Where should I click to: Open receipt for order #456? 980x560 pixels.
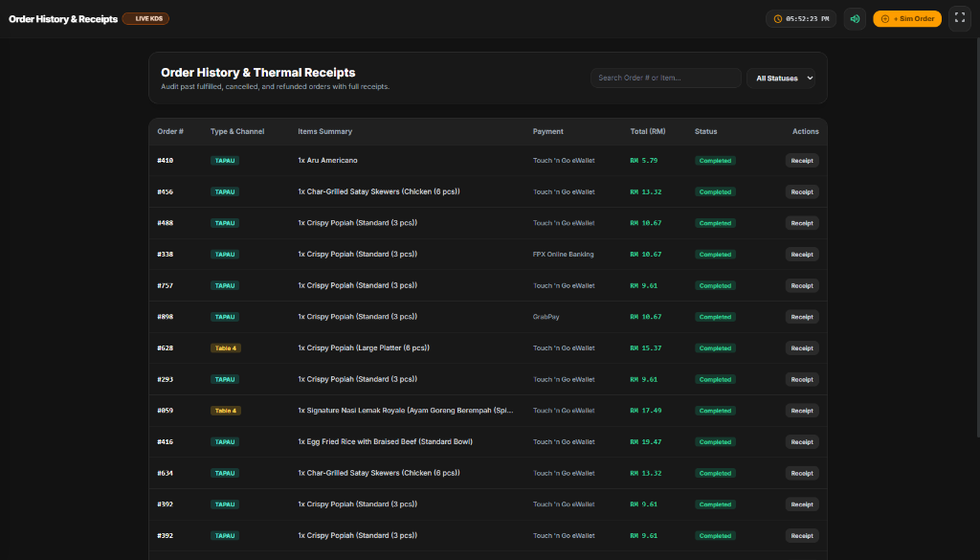(x=802, y=191)
